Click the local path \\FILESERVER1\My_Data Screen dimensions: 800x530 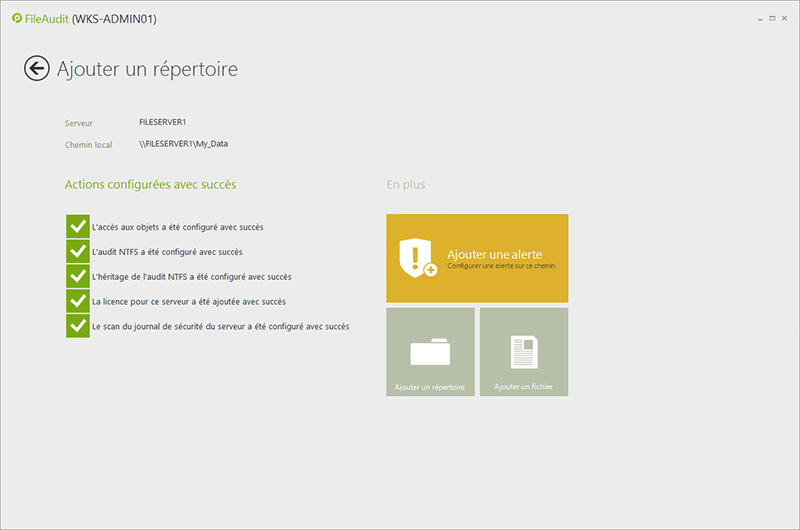click(x=190, y=144)
